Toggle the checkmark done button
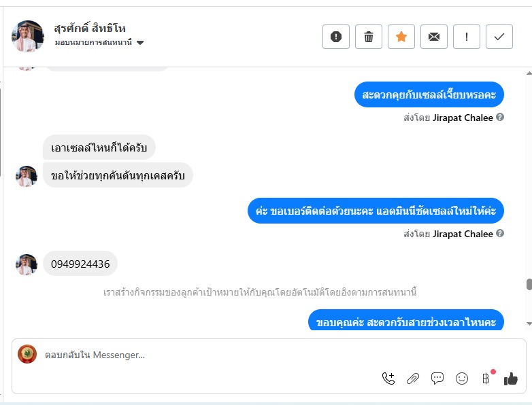 (499, 37)
